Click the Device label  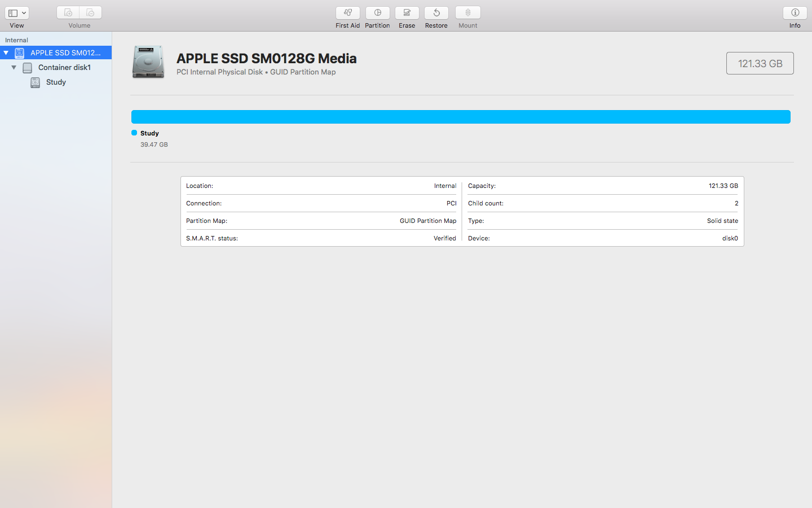coord(479,238)
